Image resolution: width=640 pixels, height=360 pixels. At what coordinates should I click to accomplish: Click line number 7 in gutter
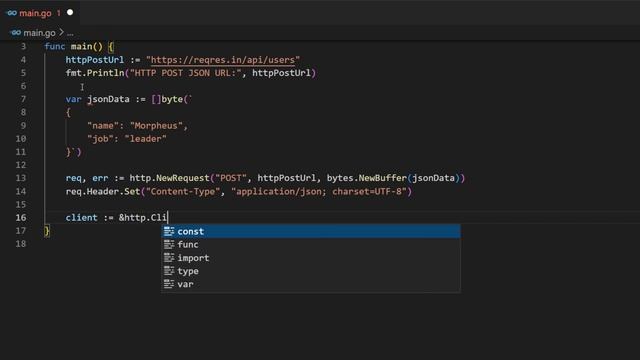point(23,99)
